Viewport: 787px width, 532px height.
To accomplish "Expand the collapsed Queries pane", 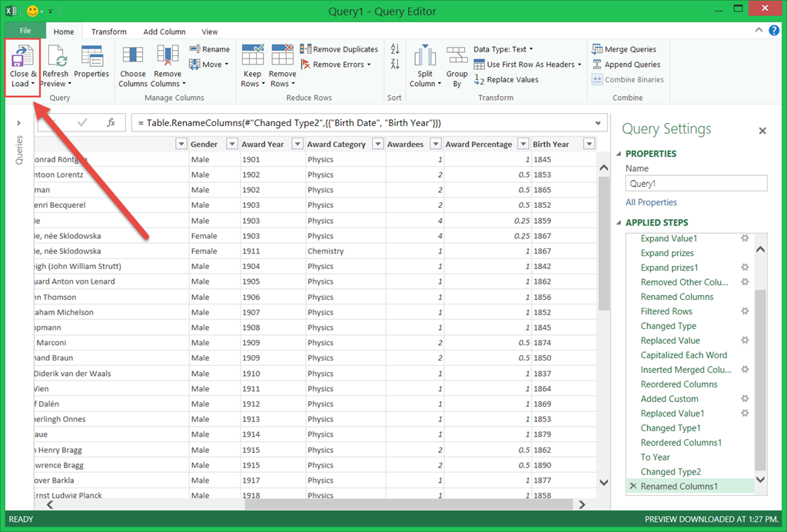I will (18, 123).
